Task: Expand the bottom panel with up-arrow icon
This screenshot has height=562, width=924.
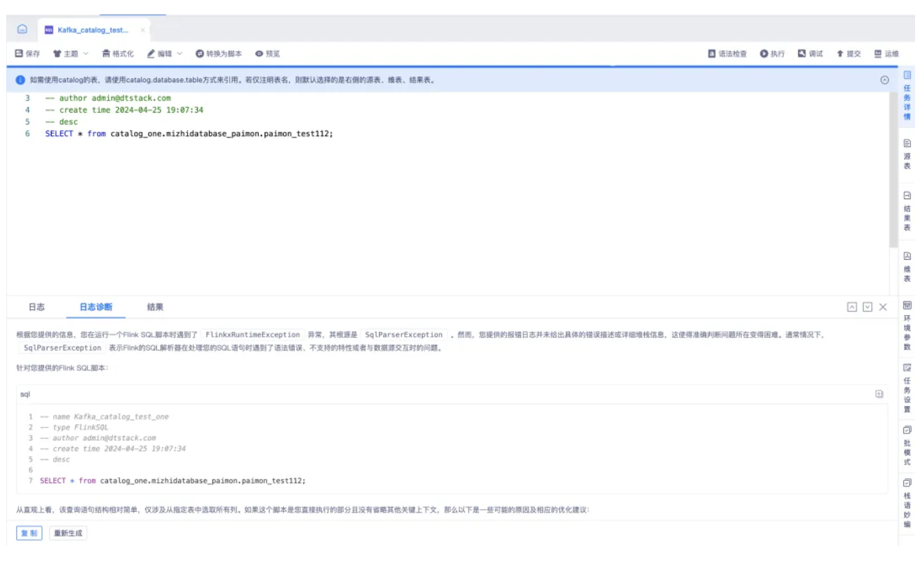Action: coord(852,307)
